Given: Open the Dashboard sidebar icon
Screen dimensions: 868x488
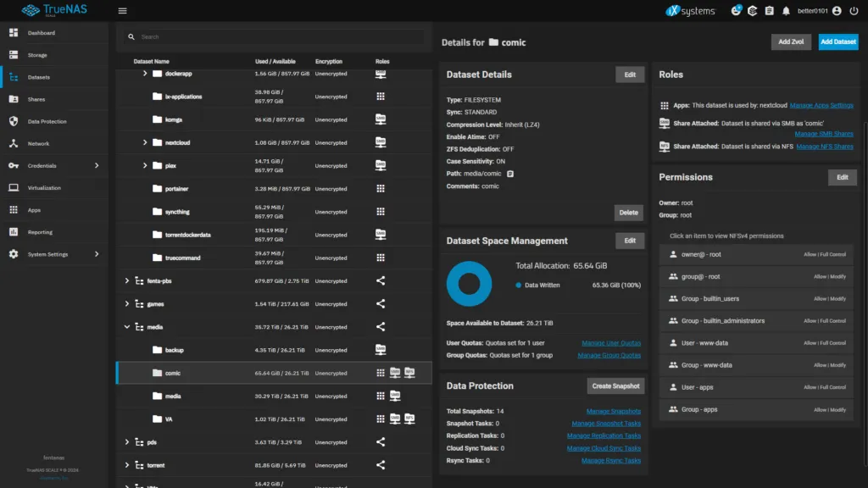Looking at the screenshot, I should pyautogui.click(x=14, y=32).
